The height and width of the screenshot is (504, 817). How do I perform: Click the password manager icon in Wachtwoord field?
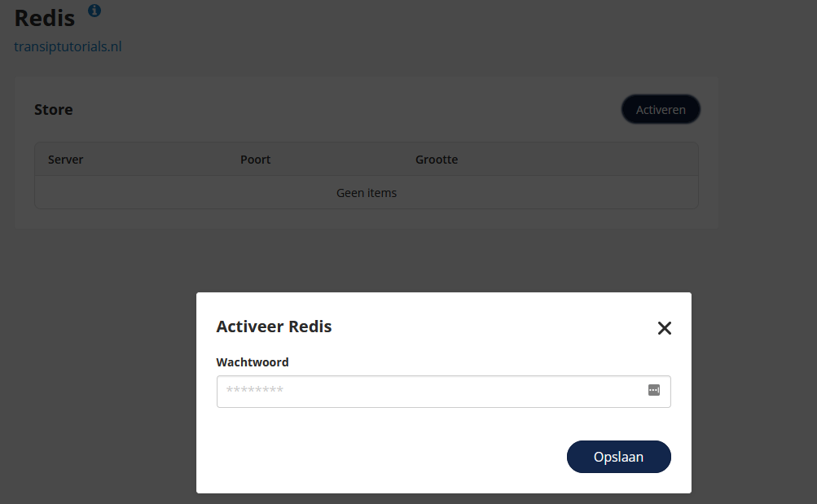point(654,390)
